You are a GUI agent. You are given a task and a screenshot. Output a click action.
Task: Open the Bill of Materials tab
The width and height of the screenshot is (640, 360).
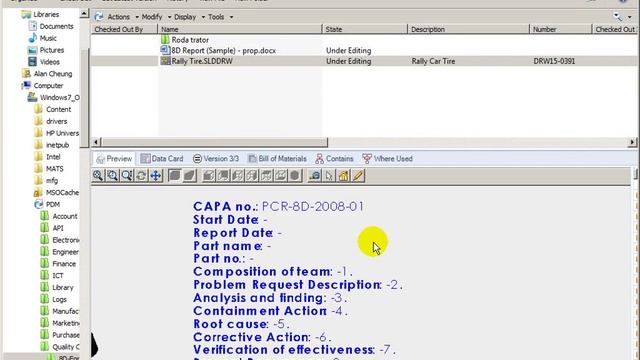click(x=278, y=159)
